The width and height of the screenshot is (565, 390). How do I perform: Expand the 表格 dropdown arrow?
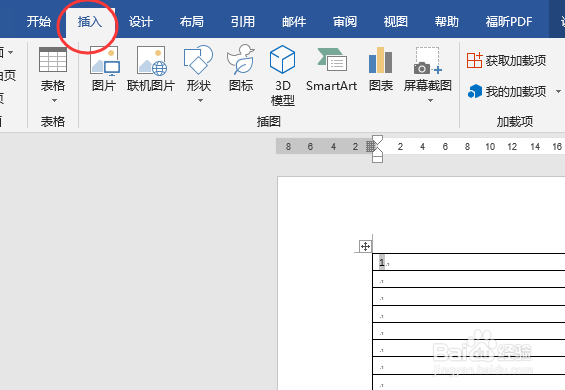54,101
